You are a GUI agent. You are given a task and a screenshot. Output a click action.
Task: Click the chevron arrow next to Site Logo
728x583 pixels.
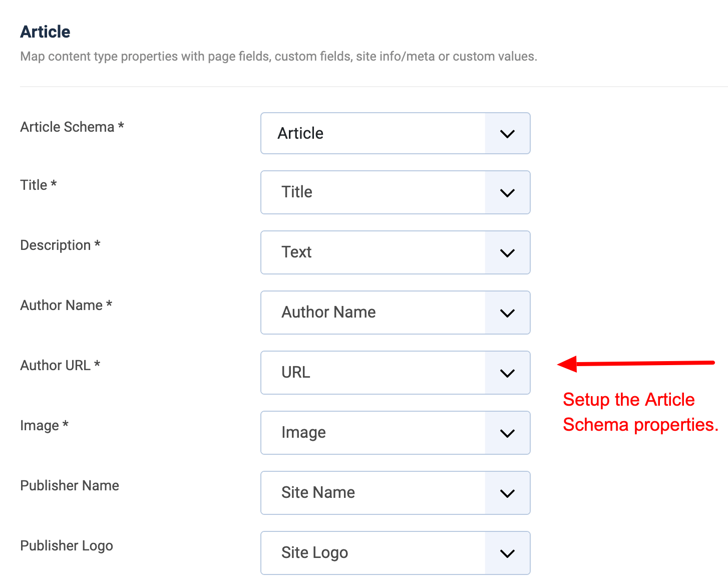click(507, 553)
